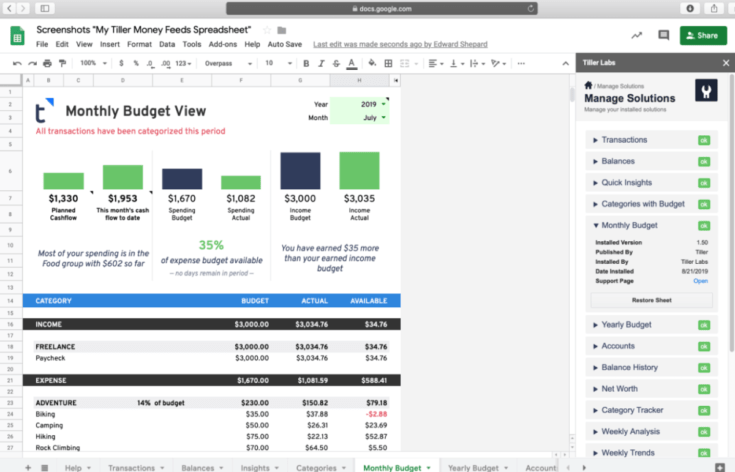Collapse the toolbar with the up chevron
Viewport: 735px width, 472px height.
coord(565,63)
